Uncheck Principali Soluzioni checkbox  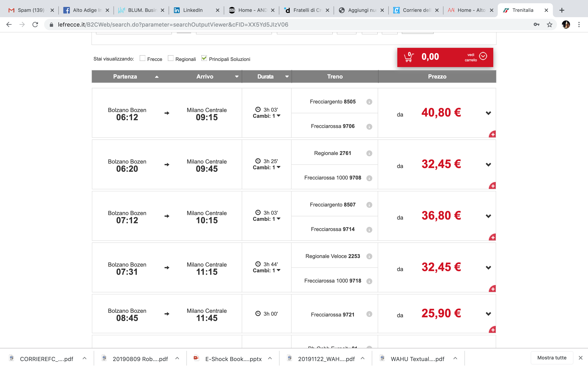click(x=204, y=58)
